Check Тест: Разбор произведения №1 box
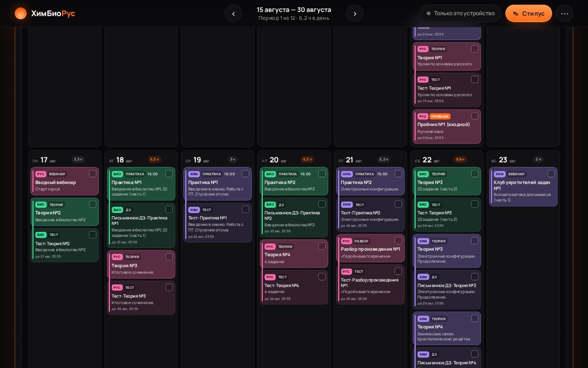Screen dimensions: 588x368 pos(398,271)
